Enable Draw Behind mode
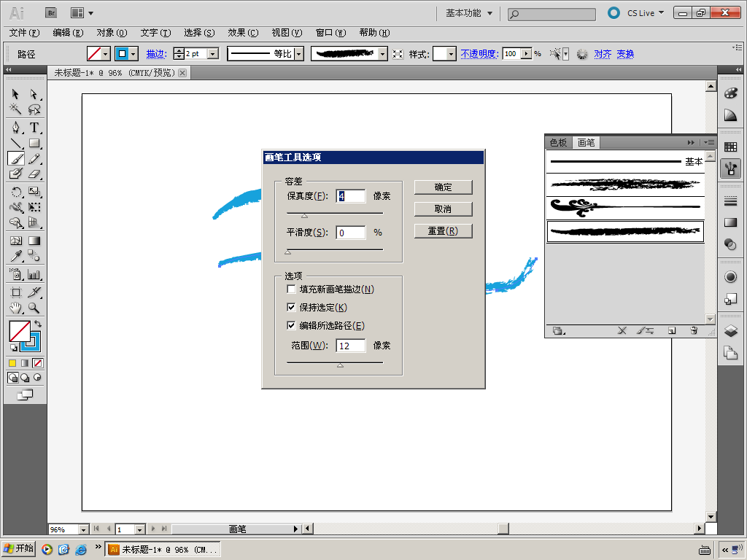Screen dimensions: 747x560 25,378
